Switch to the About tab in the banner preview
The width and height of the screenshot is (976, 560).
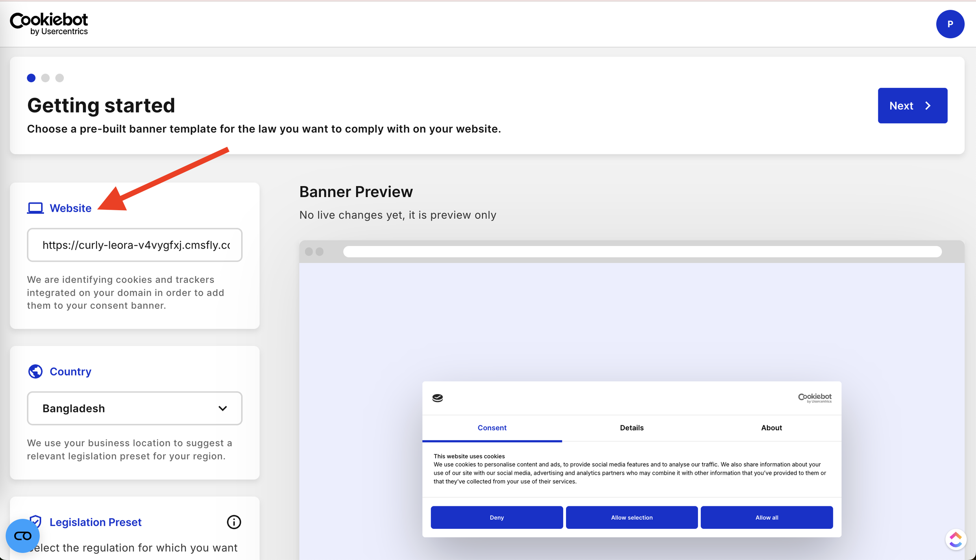pyautogui.click(x=771, y=428)
